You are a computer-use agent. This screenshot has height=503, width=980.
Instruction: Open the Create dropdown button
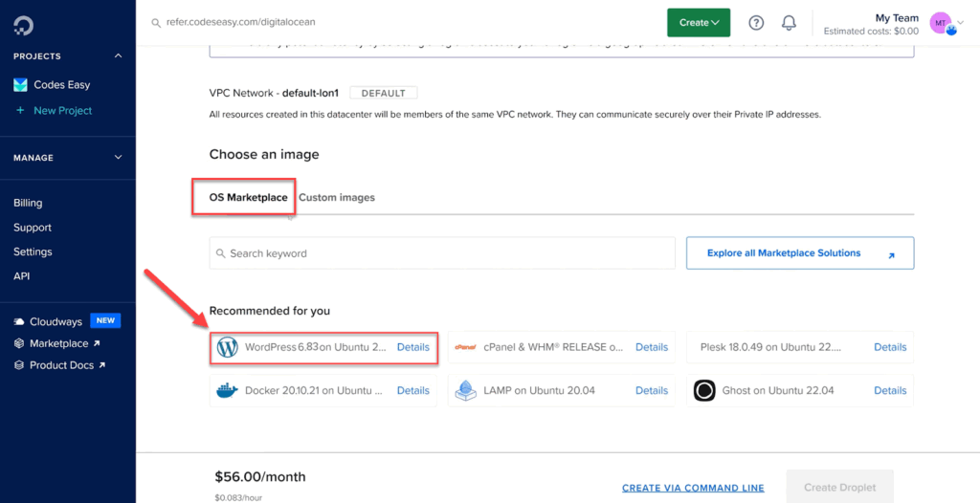click(699, 23)
